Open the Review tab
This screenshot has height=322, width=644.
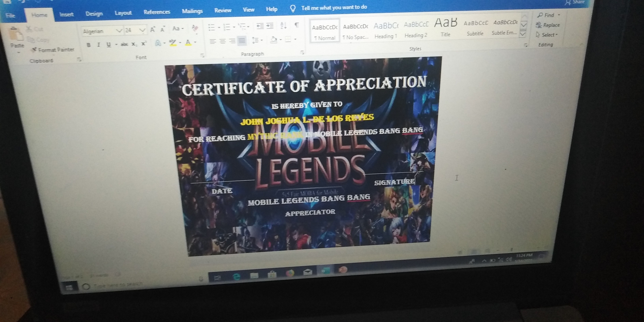pos(223,10)
